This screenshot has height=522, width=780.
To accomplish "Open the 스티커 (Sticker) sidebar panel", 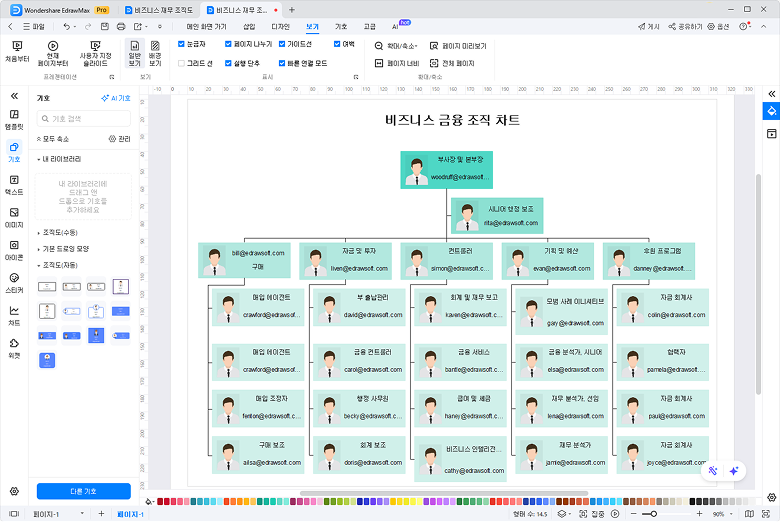I will [x=14, y=281].
